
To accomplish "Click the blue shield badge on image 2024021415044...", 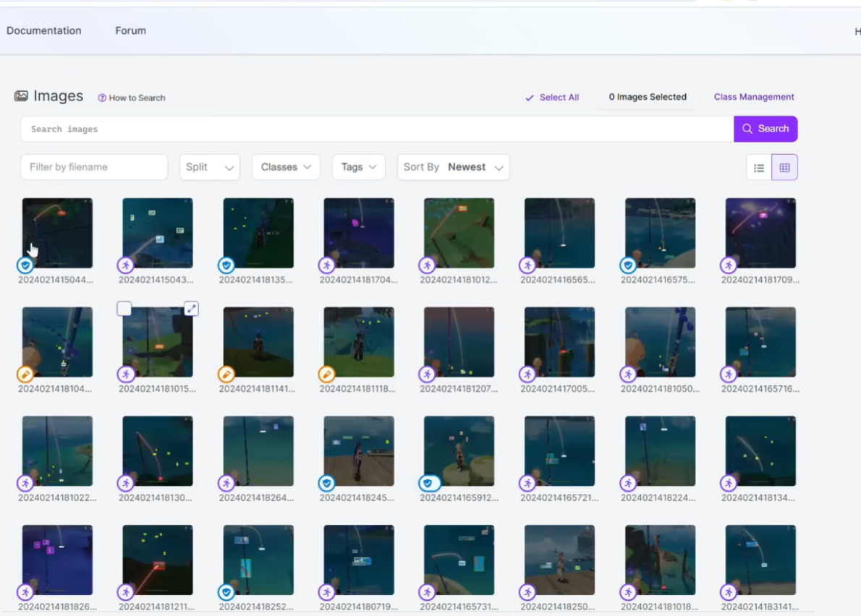I will (x=25, y=265).
